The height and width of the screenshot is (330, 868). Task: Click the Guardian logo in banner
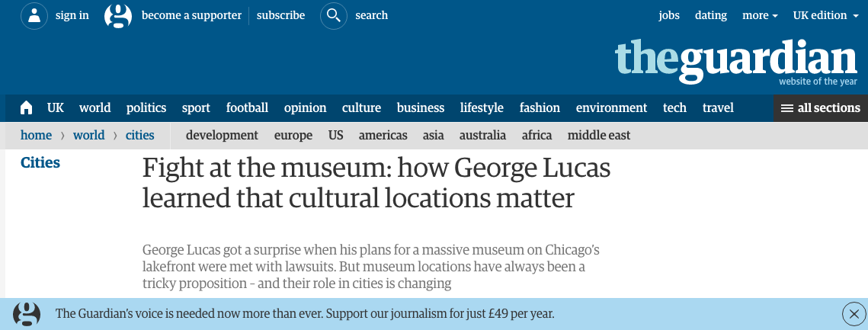27,315
